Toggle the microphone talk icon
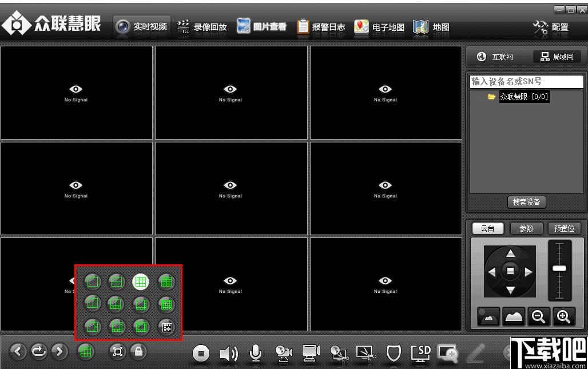This screenshot has height=369, width=588. pos(256,354)
